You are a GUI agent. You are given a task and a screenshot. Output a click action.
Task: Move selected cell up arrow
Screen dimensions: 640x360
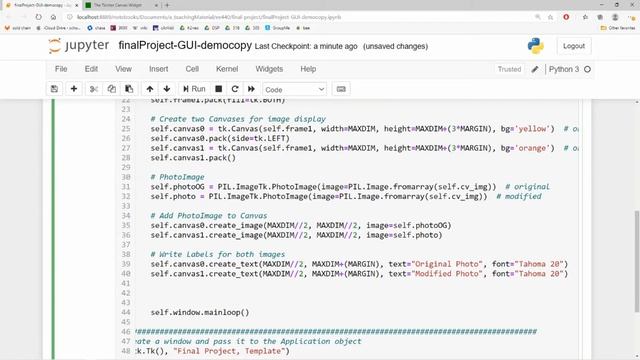[150, 89]
